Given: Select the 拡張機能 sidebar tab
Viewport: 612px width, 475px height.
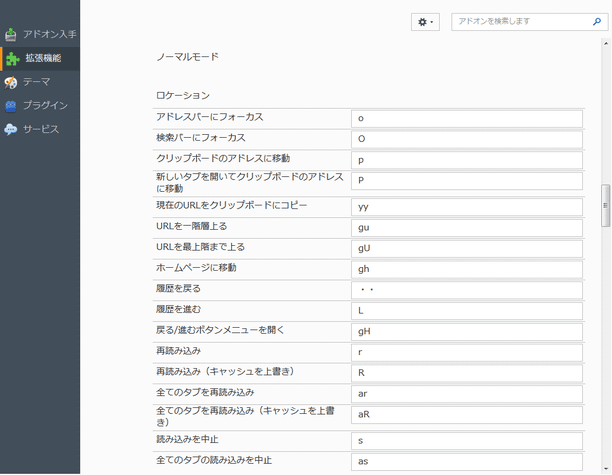Looking at the screenshot, I should click(40, 59).
